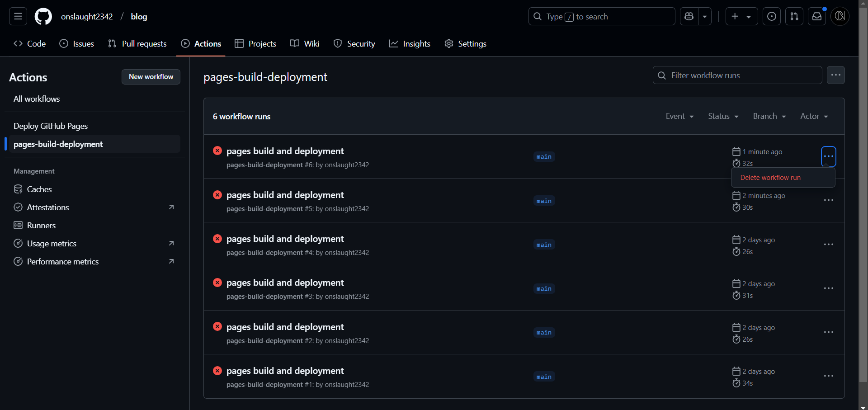Open your issues icon in header
868x410 pixels.
772,16
